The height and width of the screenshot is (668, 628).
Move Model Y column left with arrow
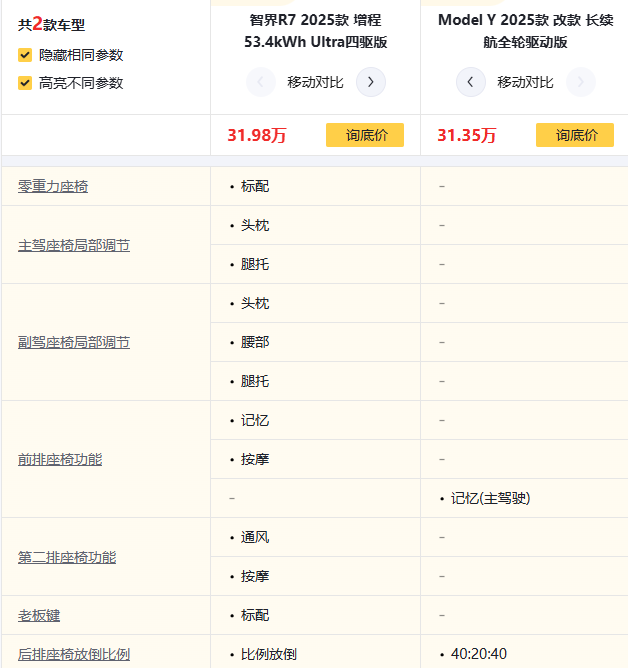470,82
